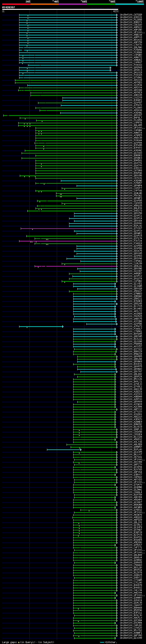Select hit label UniRef100_Q8VXD8

point(131,90)
